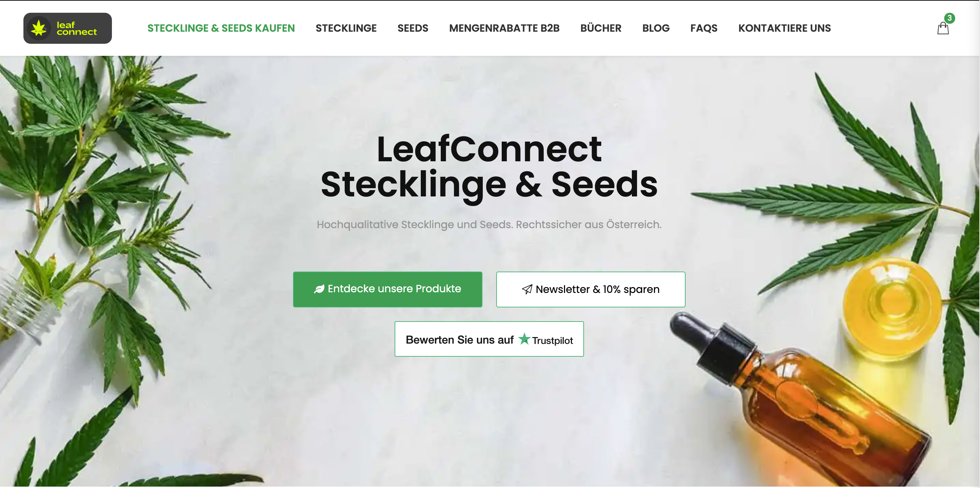
Task: Click the cart badge showing 3 items
Action: [x=949, y=18]
